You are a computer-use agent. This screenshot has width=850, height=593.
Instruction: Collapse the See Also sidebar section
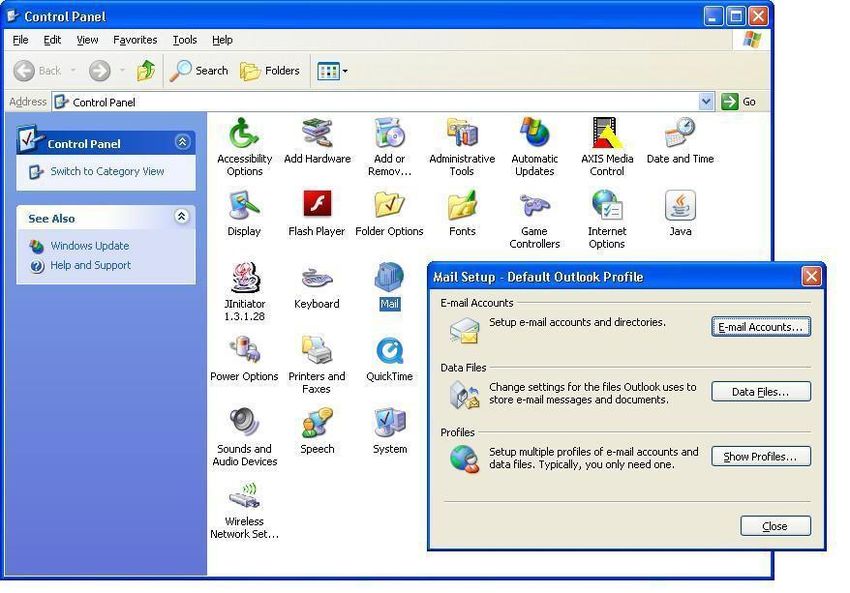[182, 217]
